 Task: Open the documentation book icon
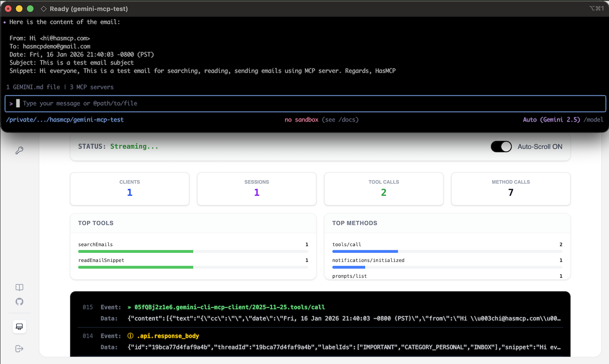coord(19,287)
